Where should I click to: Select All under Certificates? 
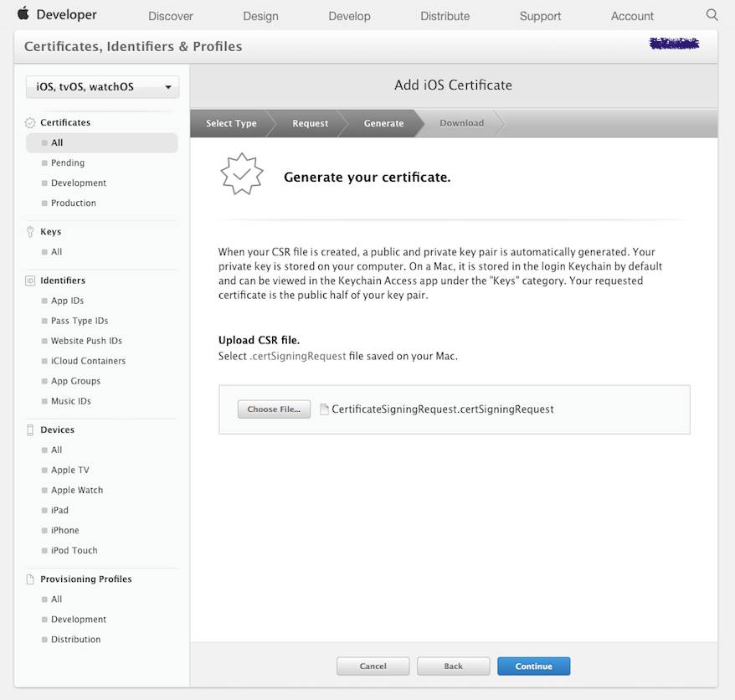tap(102, 142)
